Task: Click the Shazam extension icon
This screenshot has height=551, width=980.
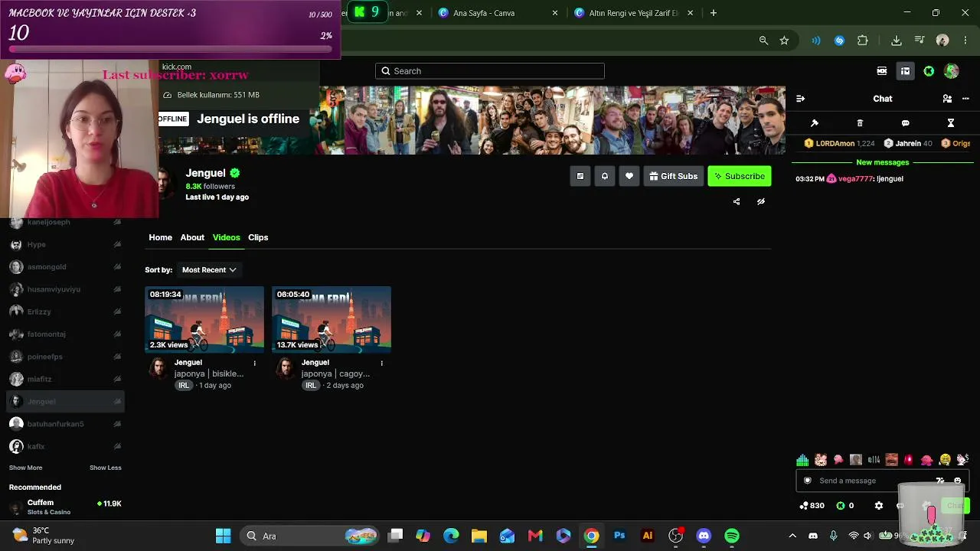Action: [x=839, y=41]
